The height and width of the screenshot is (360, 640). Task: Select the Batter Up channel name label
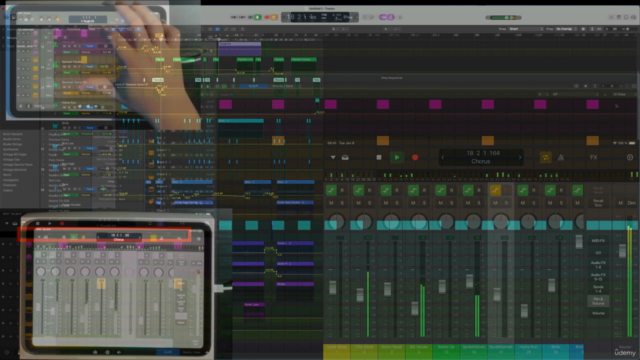pyautogui.click(x=446, y=351)
